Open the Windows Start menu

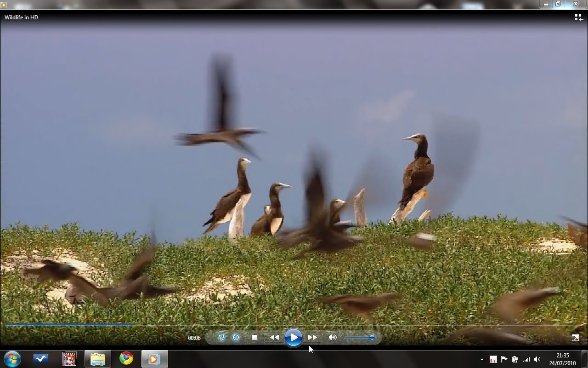(x=12, y=359)
